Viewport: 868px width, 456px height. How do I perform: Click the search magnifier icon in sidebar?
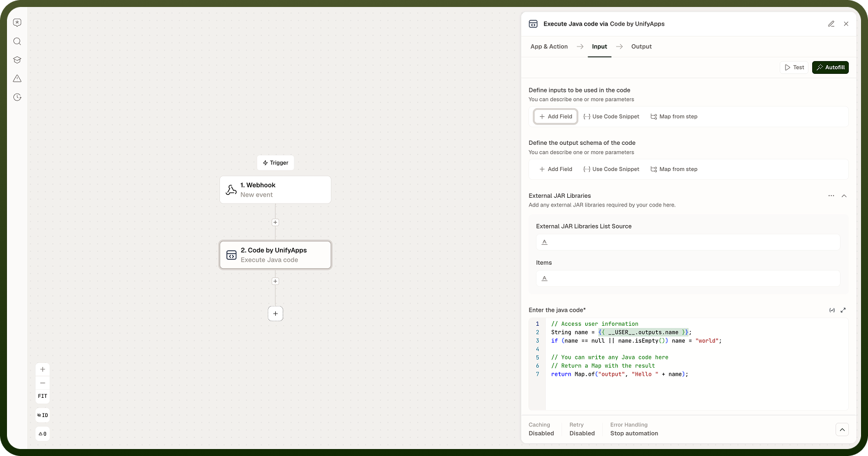click(17, 41)
